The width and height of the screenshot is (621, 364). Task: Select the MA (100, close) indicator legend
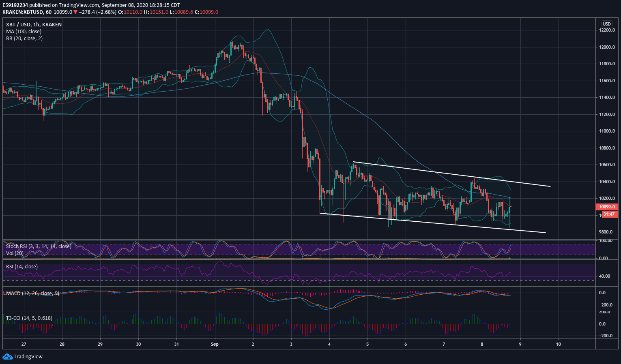coord(24,32)
